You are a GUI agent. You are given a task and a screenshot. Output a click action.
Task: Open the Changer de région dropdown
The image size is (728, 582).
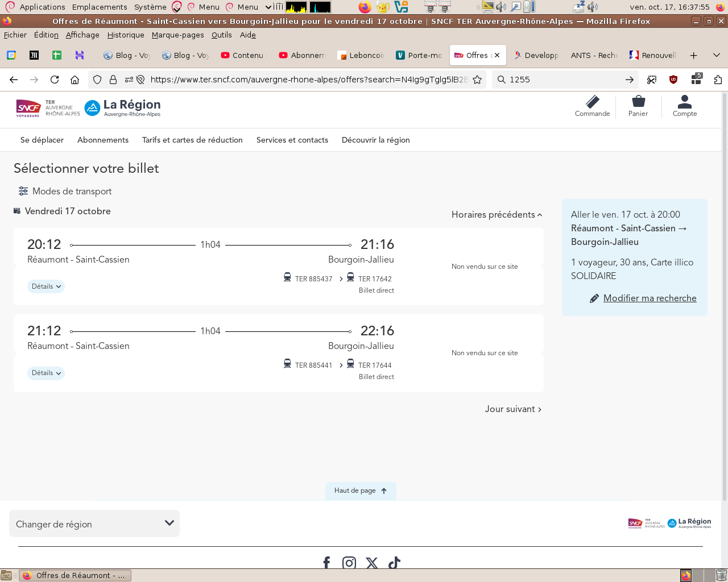pos(94,523)
